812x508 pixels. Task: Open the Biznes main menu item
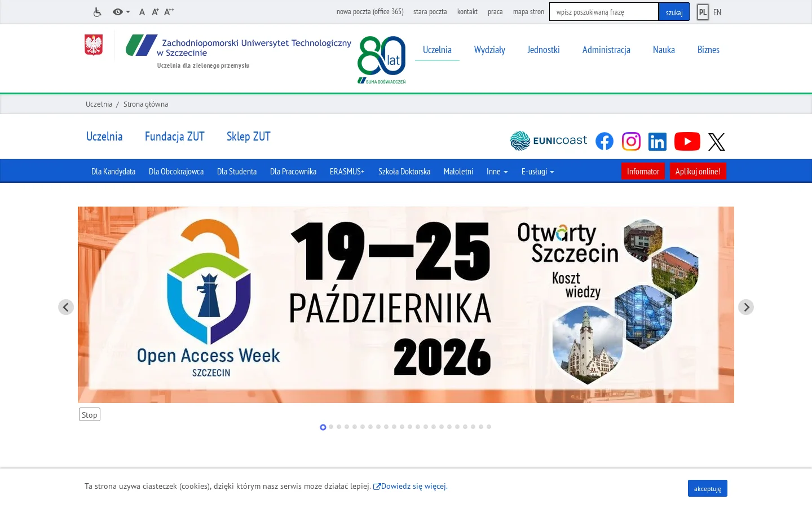click(x=708, y=50)
